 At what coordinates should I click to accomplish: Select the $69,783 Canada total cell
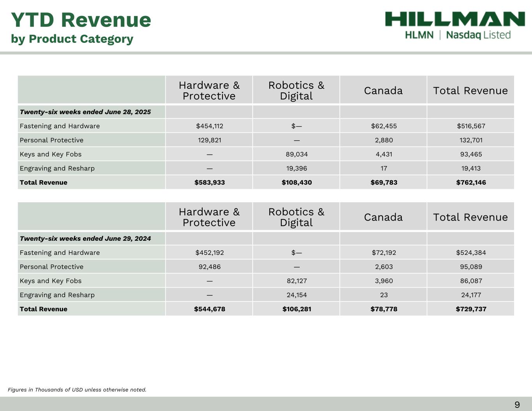coord(384,182)
